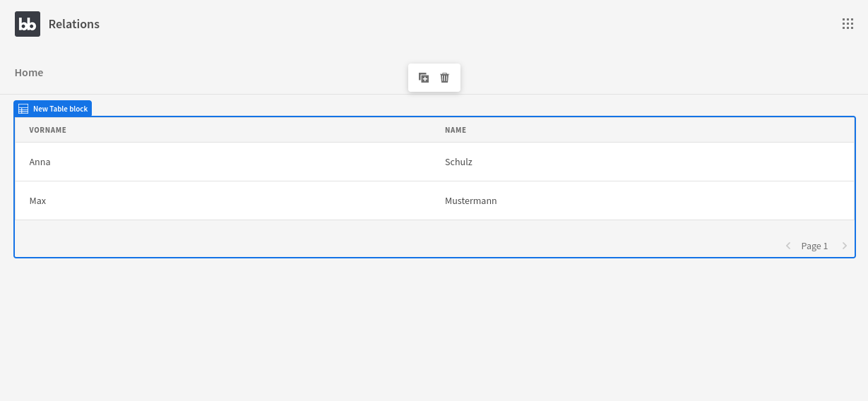
Task: Duplicate the selected table block
Action: coord(424,78)
